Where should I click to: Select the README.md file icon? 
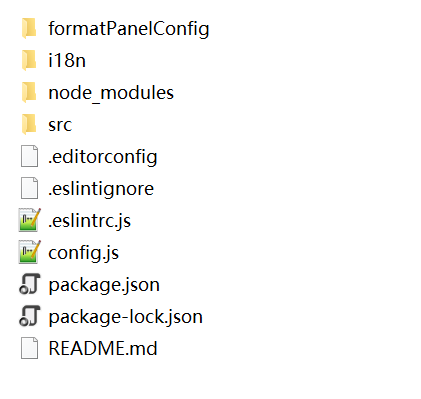click(x=29, y=348)
